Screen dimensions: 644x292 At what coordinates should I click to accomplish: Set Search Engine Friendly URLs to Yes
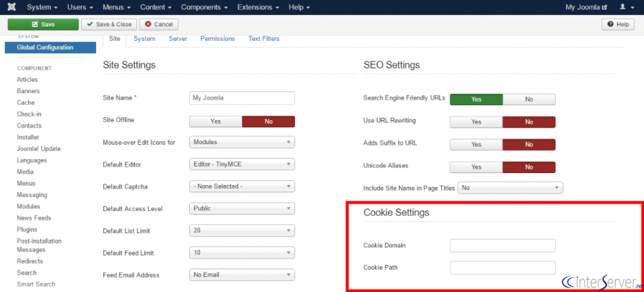click(x=477, y=99)
